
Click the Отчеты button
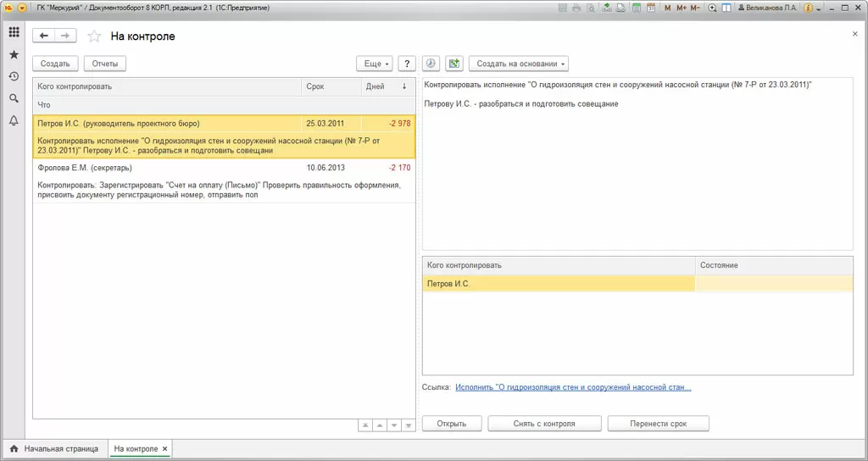(x=105, y=64)
